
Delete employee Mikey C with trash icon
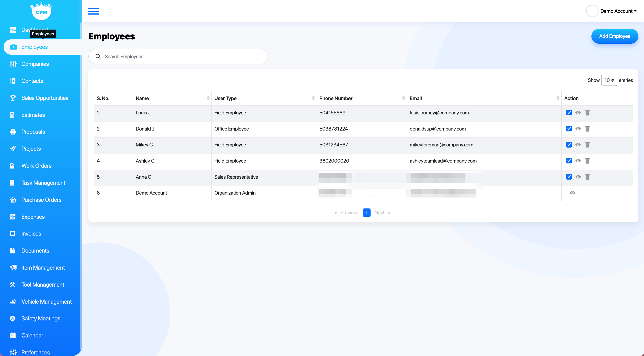pyautogui.click(x=588, y=145)
